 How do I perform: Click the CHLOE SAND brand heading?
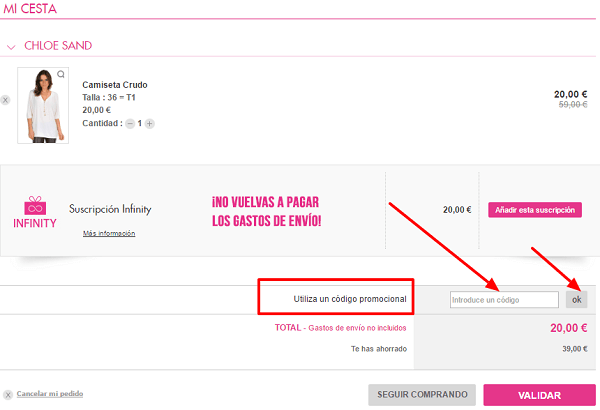click(x=57, y=46)
